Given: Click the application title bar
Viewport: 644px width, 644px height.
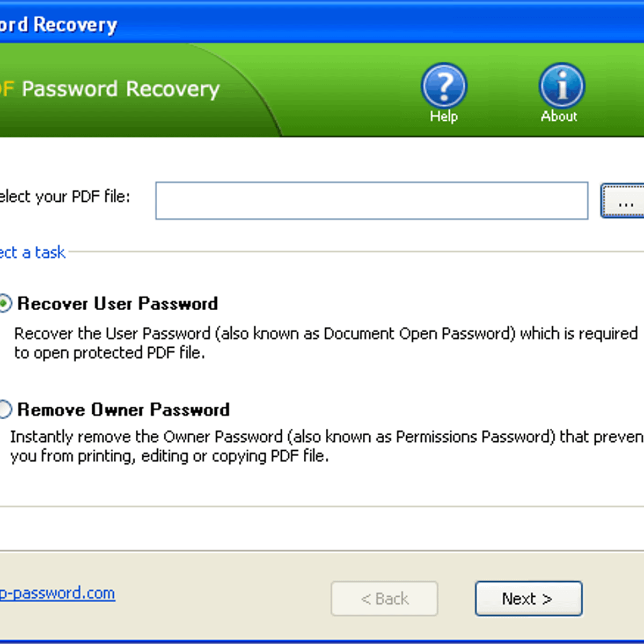Looking at the screenshot, I should (x=215, y=24).
